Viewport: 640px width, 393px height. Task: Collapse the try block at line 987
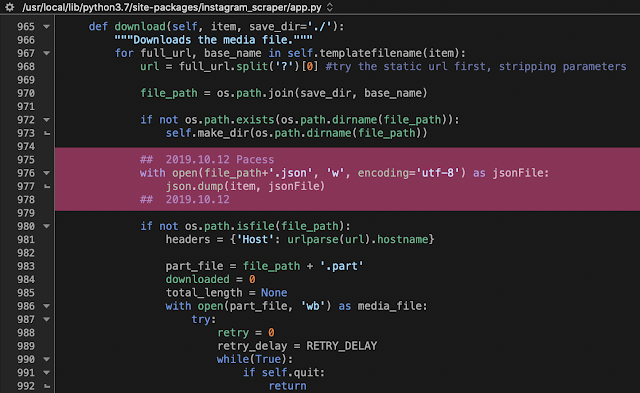[47, 320]
